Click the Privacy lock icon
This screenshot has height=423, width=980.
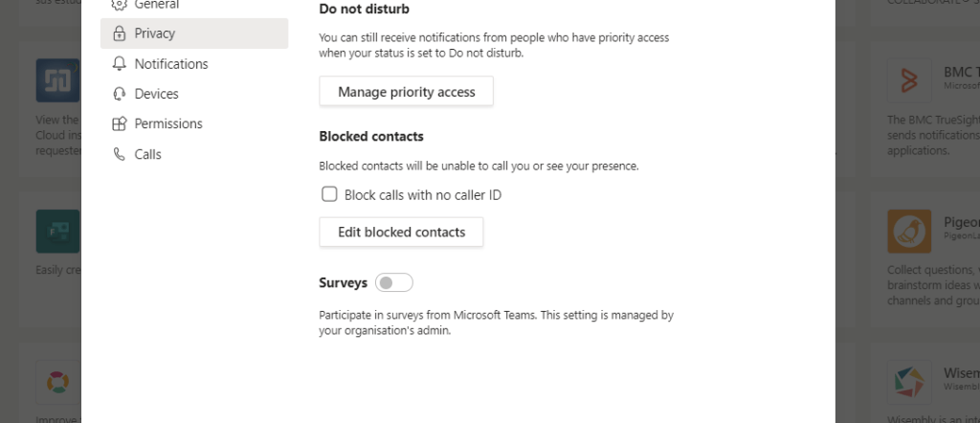tap(119, 33)
